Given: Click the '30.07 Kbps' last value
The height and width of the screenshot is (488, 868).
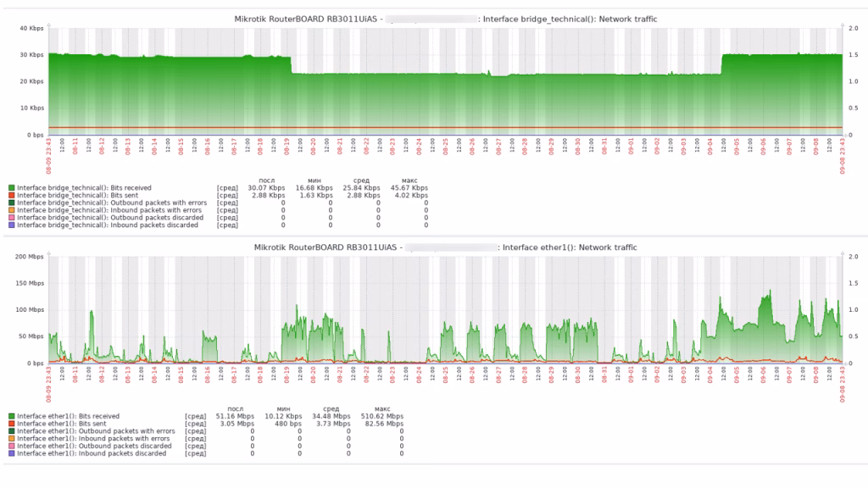Looking at the screenshot, I should click(x=266, y=188).
